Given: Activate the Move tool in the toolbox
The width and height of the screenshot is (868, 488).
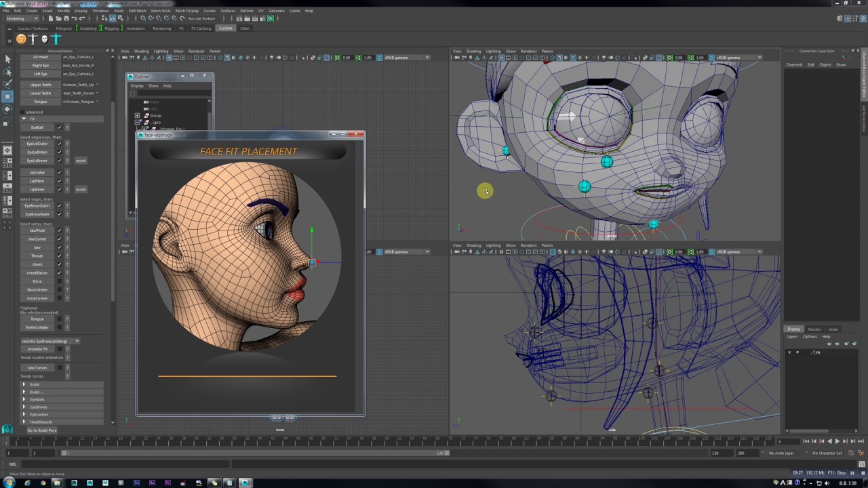Looking at the screenshot, I should [7, 96].
